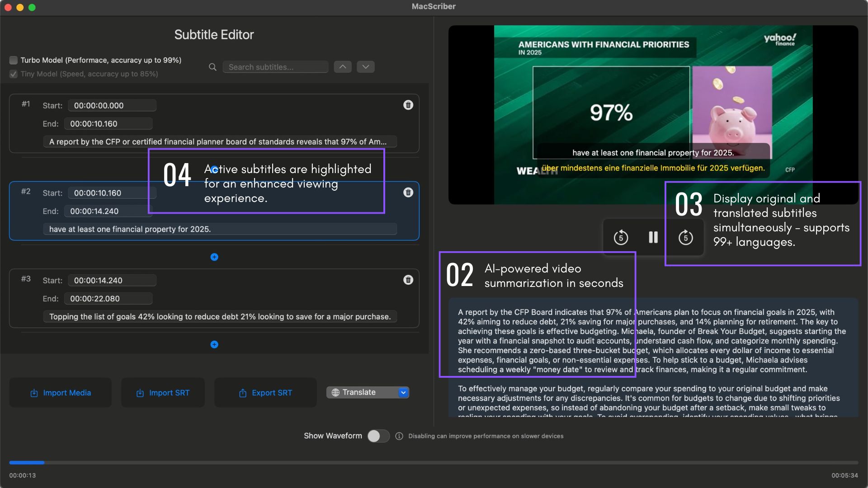Open the Translate language dropdown
This screenshot has height=488, width=868.
click(403, 393)
